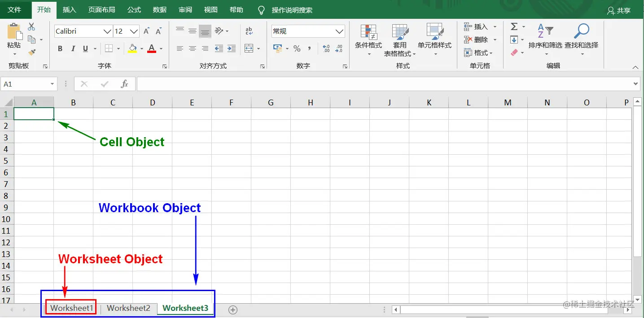644x318 pixels.
Task: Align cell text left
Action: coord(180,48)
